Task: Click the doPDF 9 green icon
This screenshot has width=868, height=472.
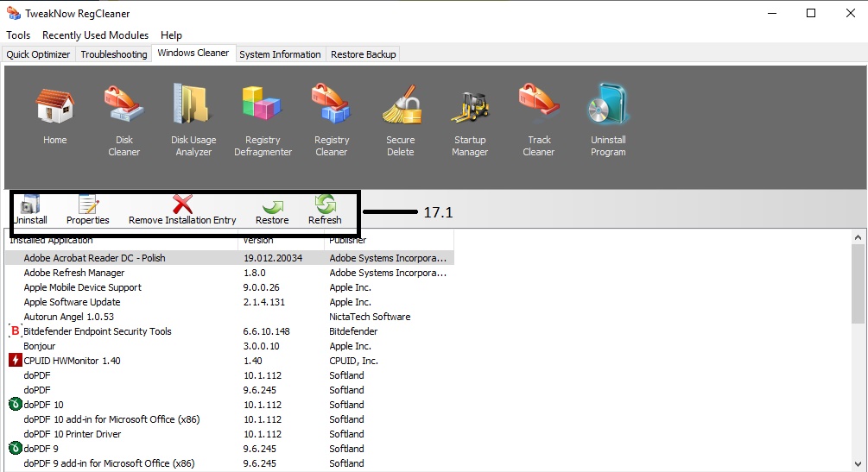Action: pyautogui.click(x=15, y=448)
